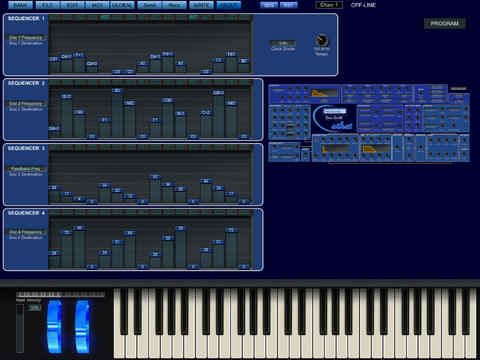Open the ABOUT menu item

click(229, 5)
